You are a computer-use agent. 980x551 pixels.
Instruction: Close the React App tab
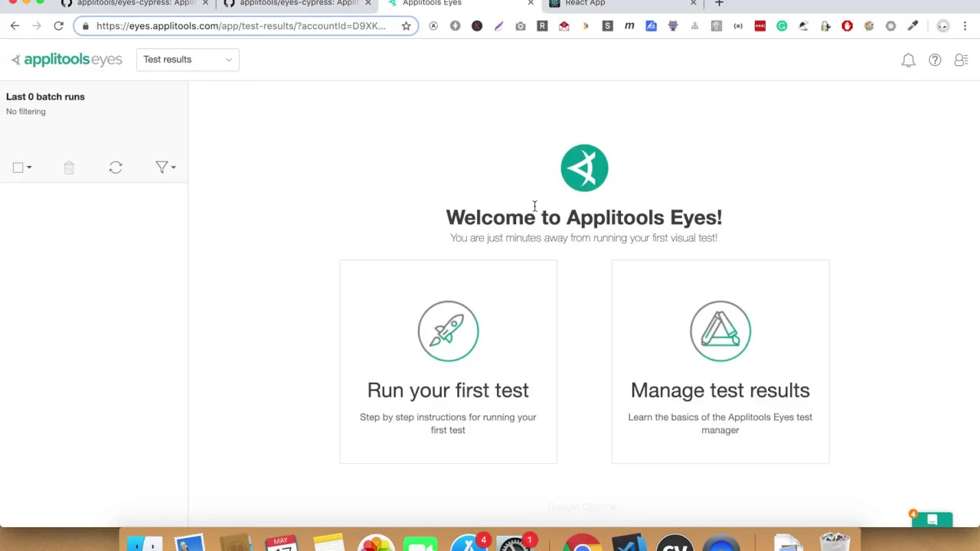coord(693,3)
